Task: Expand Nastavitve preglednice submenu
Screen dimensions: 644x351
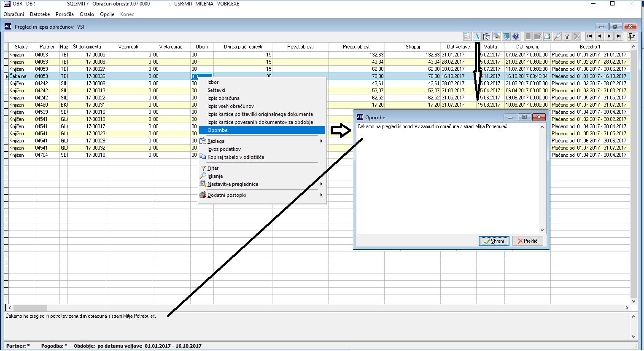Action: click(262, 184)
